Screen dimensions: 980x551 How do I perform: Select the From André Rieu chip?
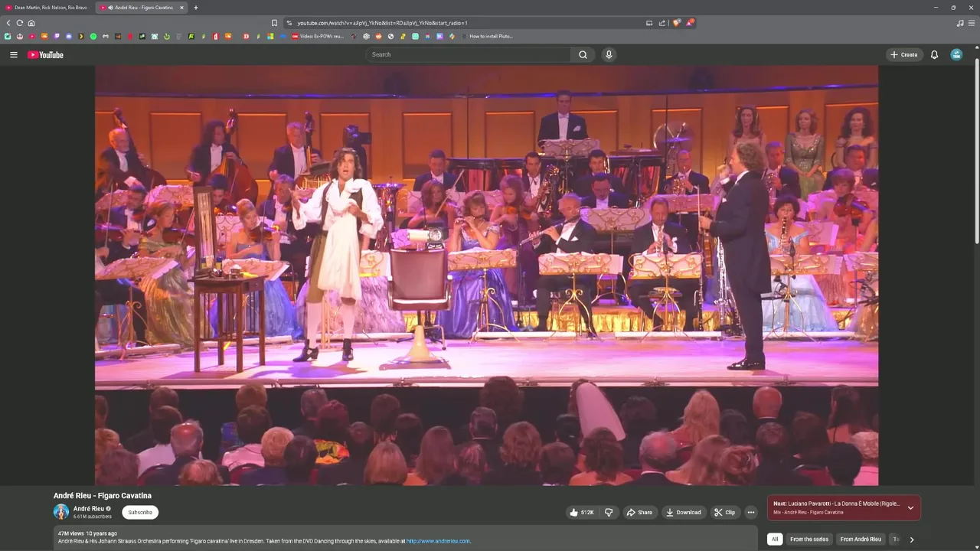tap(861, 539)
